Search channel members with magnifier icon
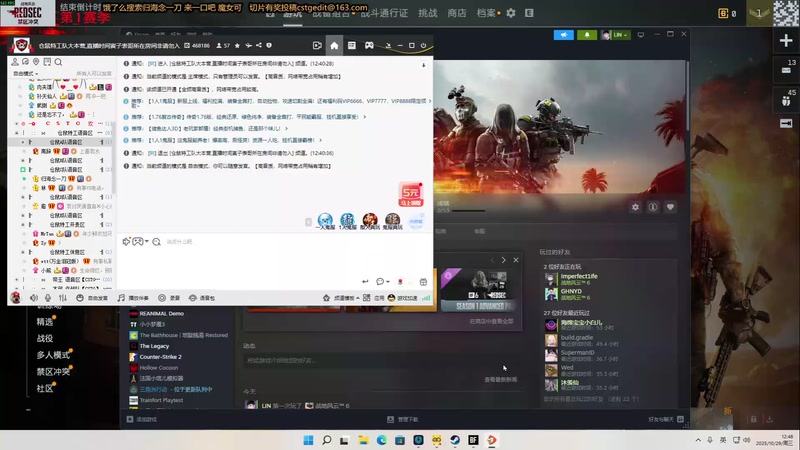Screen dimensions: 800x450 [58, 62]
